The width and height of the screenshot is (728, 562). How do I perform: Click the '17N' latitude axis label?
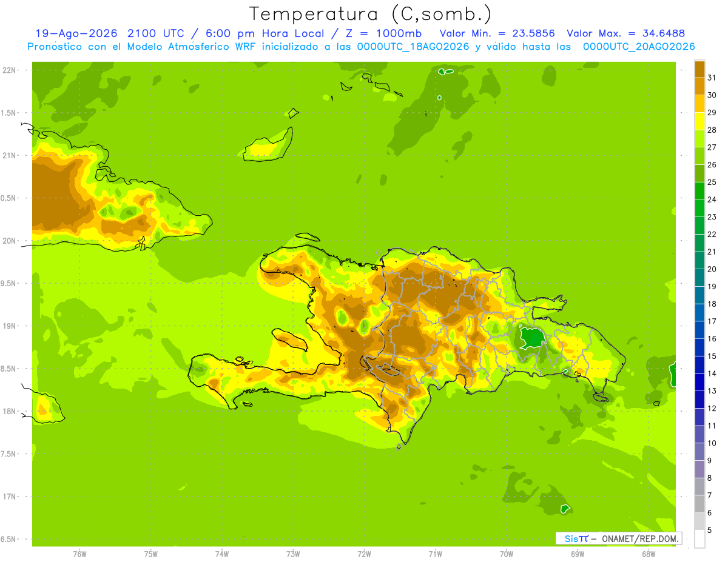click(x=8, y=497)
